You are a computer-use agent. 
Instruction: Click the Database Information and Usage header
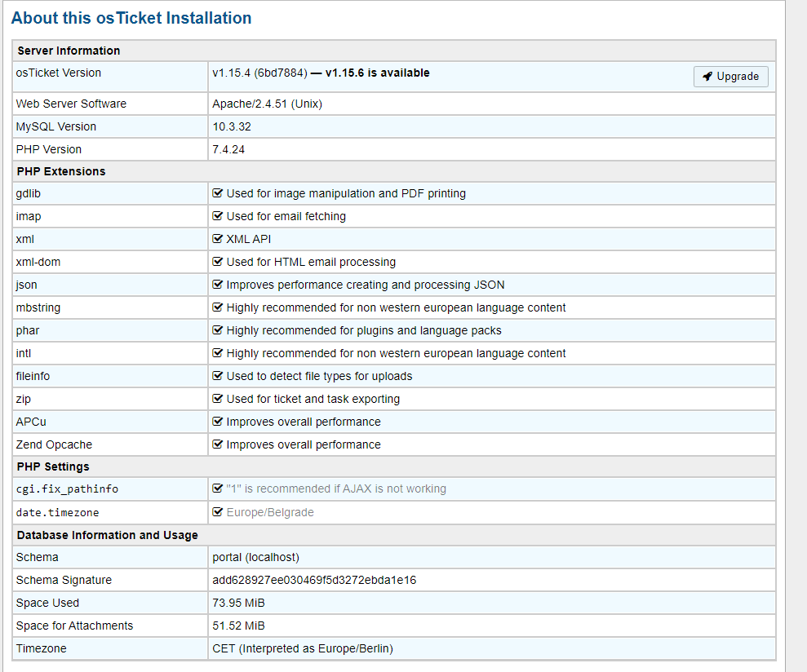coord(107,535)
